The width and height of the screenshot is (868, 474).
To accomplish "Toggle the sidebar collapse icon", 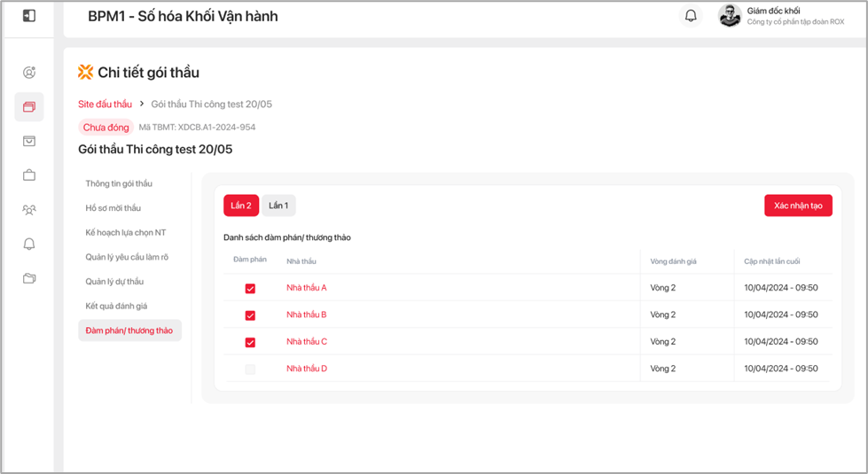I will (x=29, y=16).
